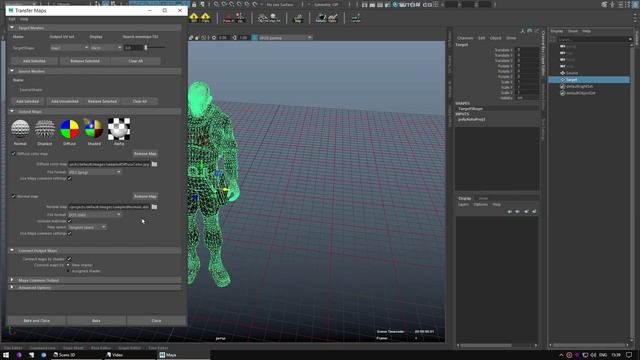Click Bake and Close button
This screenshot has width=640, height=360.
tap(37, 321)
